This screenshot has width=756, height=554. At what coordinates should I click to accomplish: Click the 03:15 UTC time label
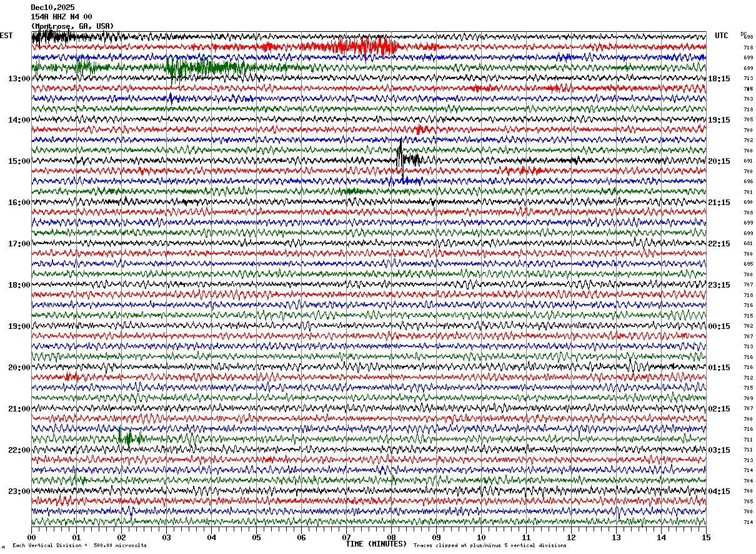719,450
